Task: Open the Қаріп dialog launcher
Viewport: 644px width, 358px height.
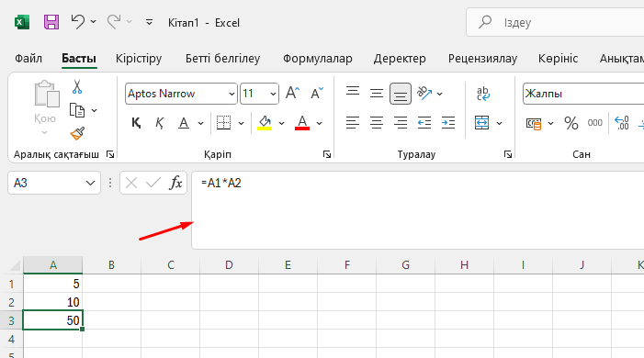Action: point(327,154)
